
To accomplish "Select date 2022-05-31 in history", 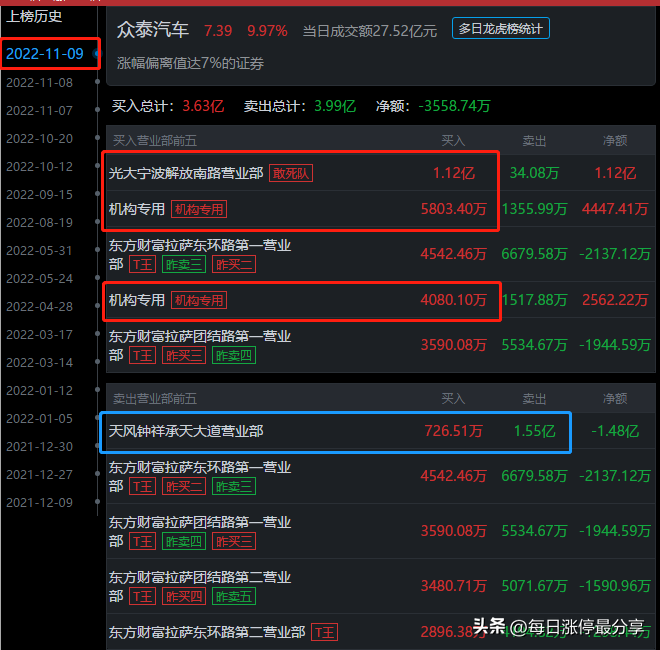I will coord(40,250).
